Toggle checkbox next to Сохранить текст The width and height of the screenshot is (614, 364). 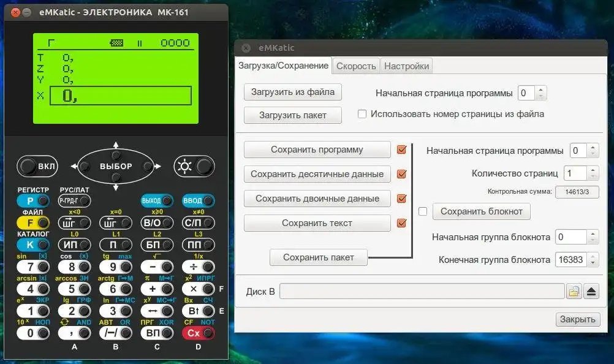(x=401, y=223)
